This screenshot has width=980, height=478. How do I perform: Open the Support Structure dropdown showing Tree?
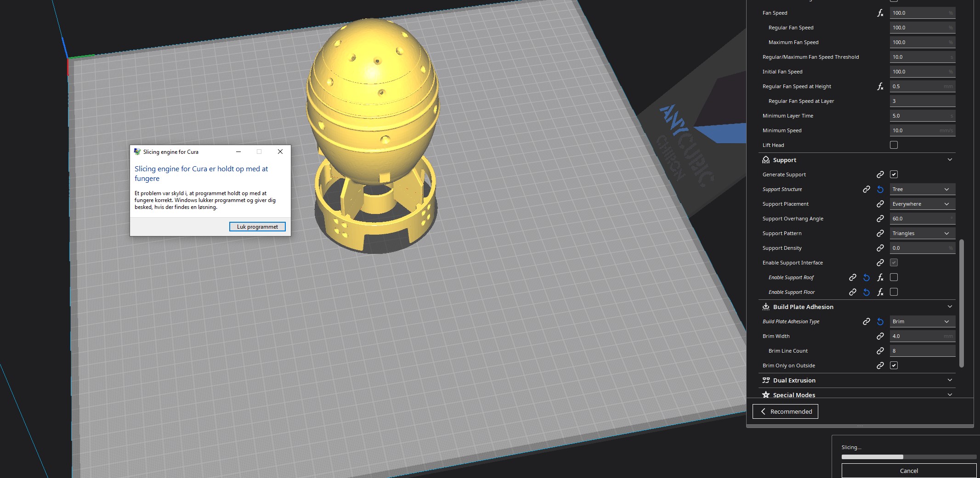[x=923, y=189]
